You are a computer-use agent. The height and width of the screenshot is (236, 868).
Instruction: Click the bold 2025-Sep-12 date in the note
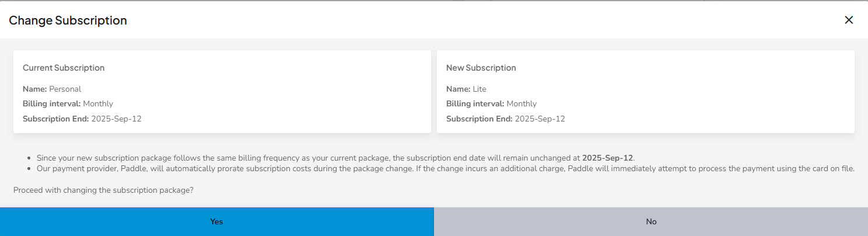[x=607, y=158]
